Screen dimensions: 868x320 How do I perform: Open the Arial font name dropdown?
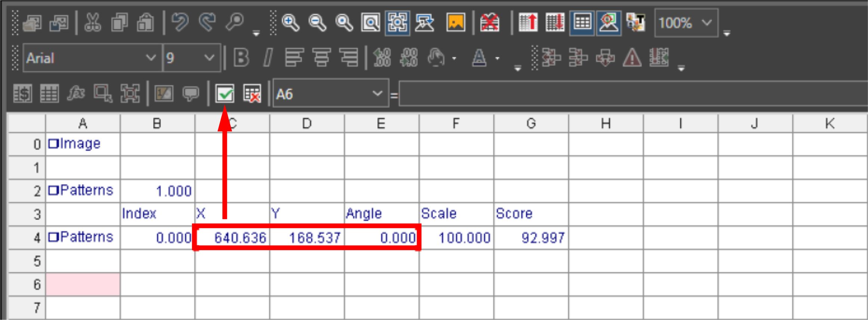(151, 58)
